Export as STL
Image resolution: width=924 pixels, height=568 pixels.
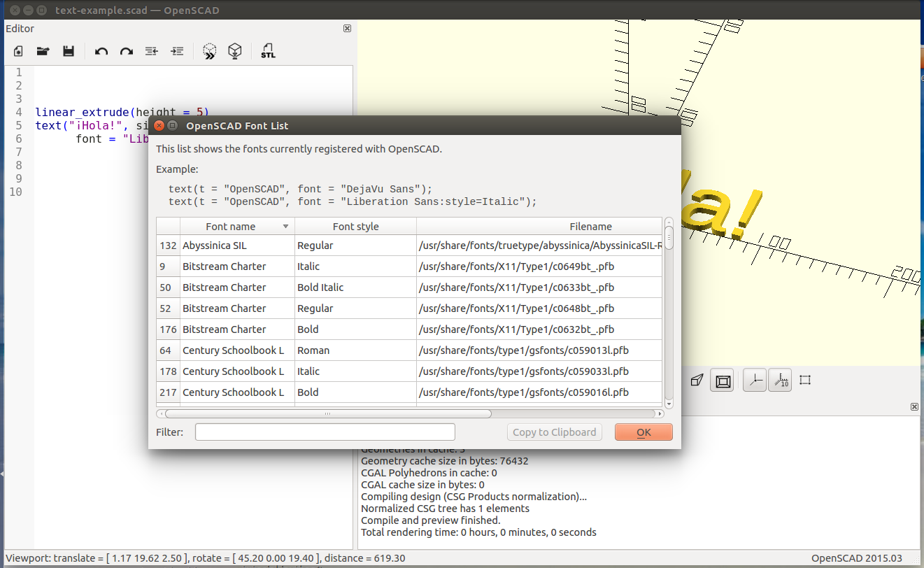coord(268,51)
